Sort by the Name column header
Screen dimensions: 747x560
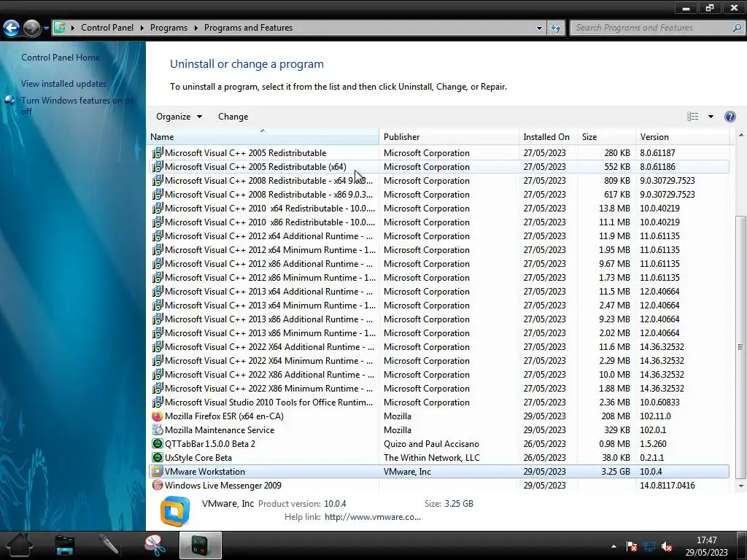264,136
